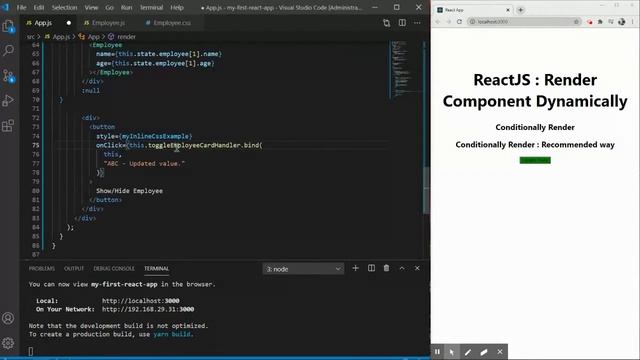Select the highlighter annotation tool
The width and height of the screenshot is (640, 360).
(x=484, y=351)
